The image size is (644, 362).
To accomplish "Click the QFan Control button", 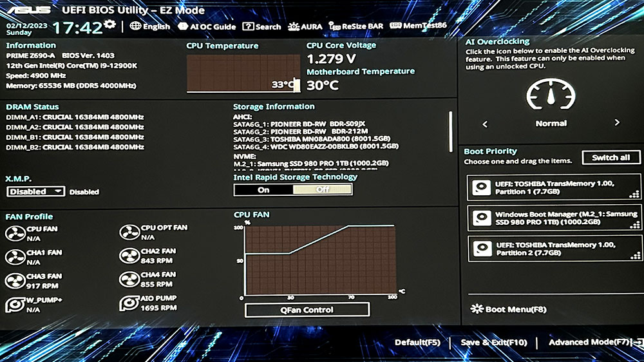I will pos(307,310).
